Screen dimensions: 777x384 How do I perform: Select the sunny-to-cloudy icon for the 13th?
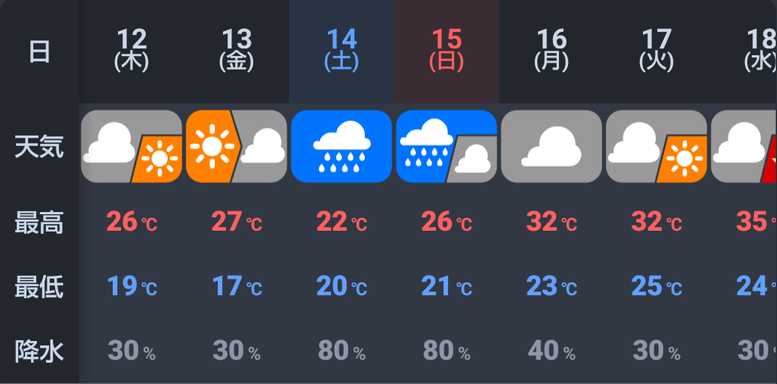point(236,146)
